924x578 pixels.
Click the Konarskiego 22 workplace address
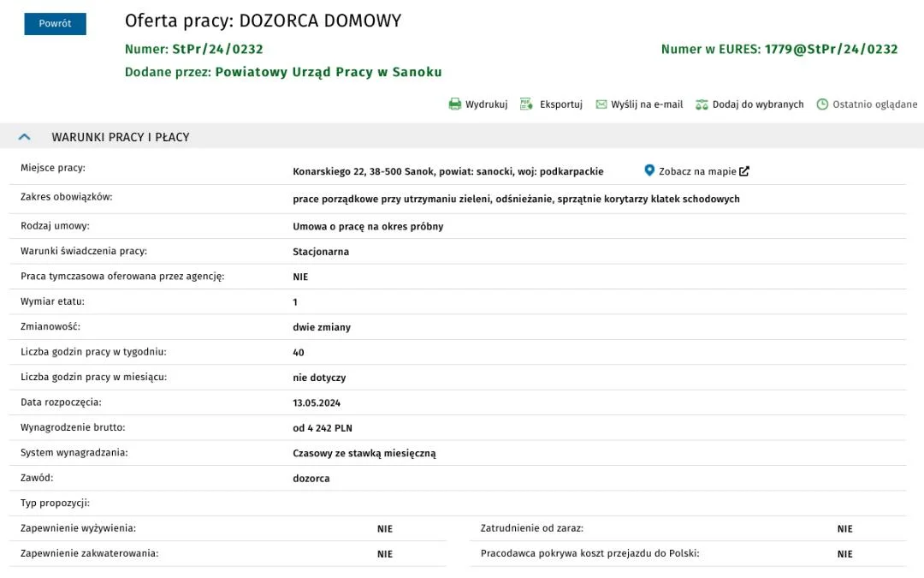[x=447, y=171]
